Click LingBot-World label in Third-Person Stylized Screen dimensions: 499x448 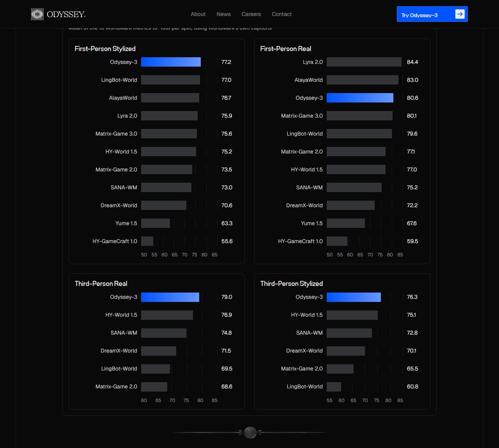click(x=304, y=386)
